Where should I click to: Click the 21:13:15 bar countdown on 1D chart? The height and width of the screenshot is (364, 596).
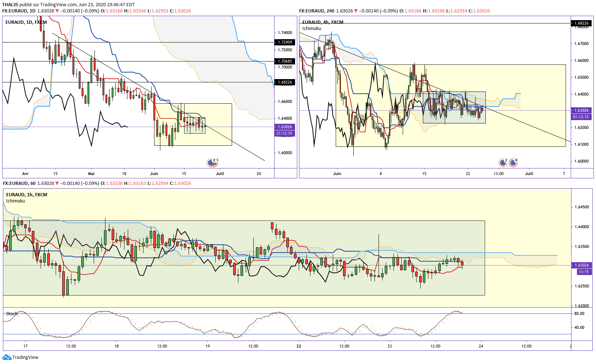[x=285, y=134]
